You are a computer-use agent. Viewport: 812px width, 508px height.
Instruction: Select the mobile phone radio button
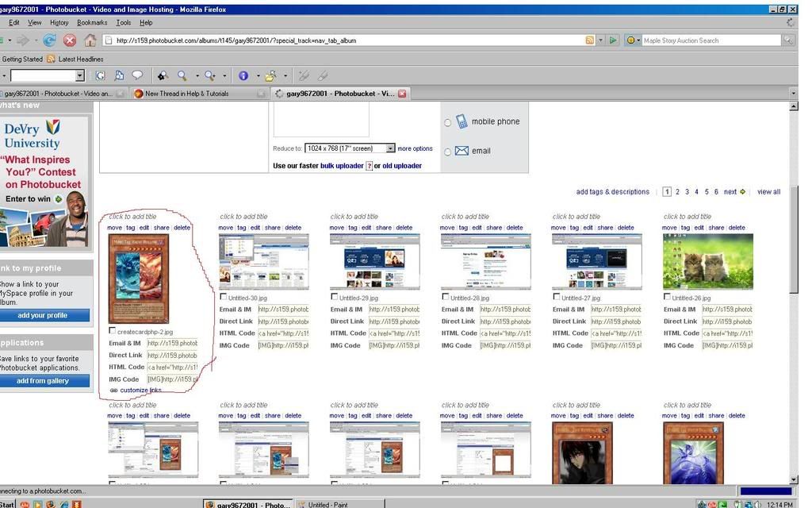tap(447, 122)
